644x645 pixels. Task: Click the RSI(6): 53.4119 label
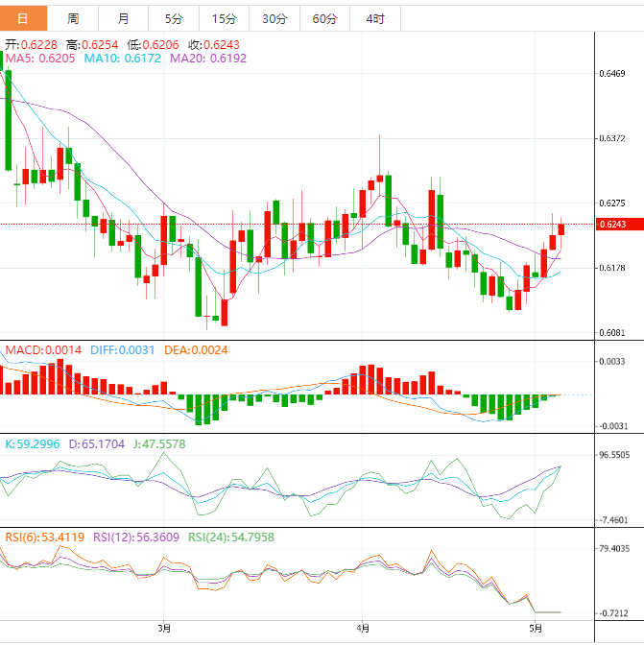coord(44,537)
